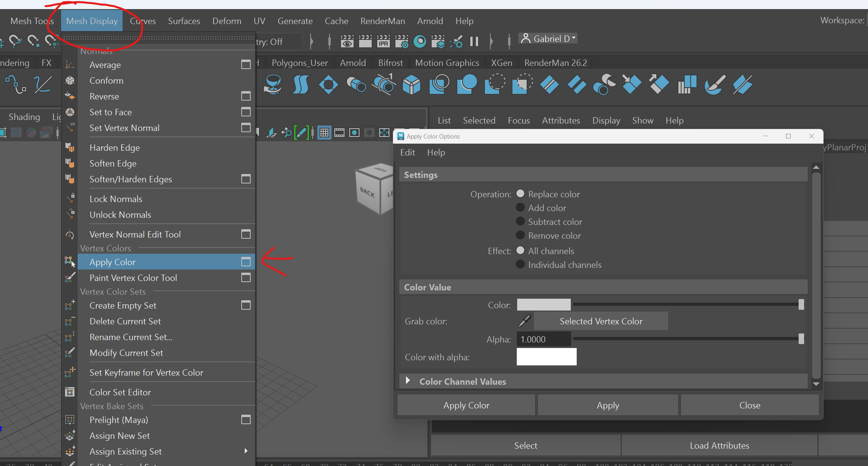868x466 pixels.
Task: Click the Apply button in options dialog
Action: click(608, 405)
